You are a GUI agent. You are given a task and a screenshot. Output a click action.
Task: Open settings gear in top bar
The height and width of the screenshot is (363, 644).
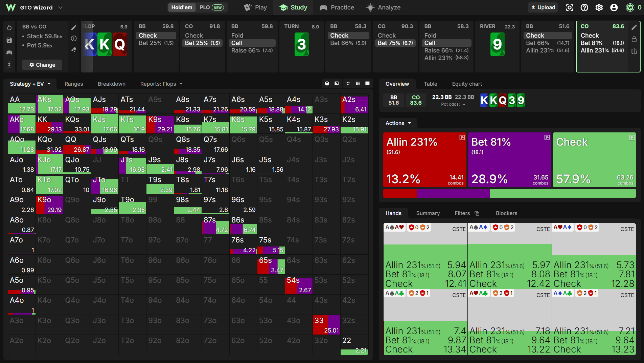(x=599, y=7)
